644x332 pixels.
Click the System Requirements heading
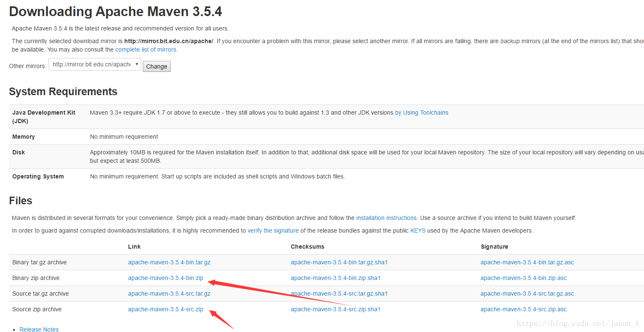[63, 92]
